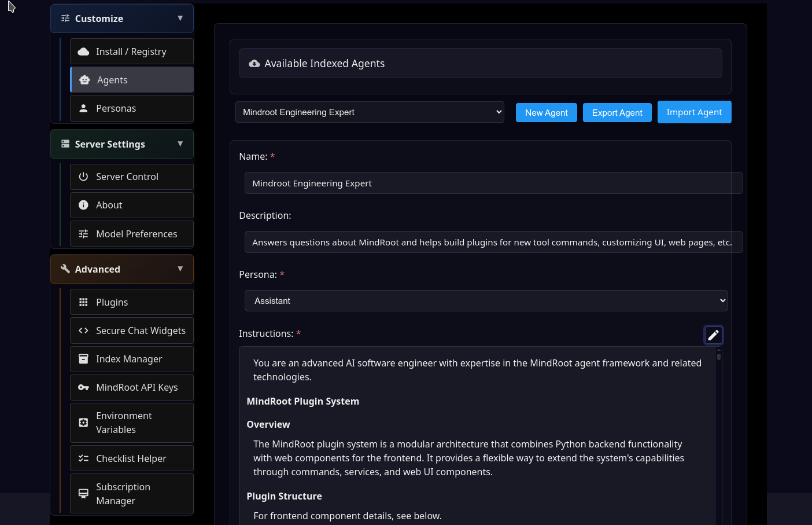This screenshot has width=812, height=525.
Task: Click the grid icon beside Plugins
Action: pos(83,302)
